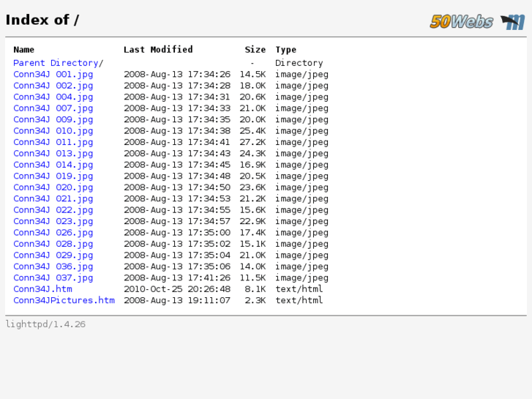The height and width of the screenshot is (399, 532).
Task: Open Conn34JPictures.htm page
Action: pos(64,300)
